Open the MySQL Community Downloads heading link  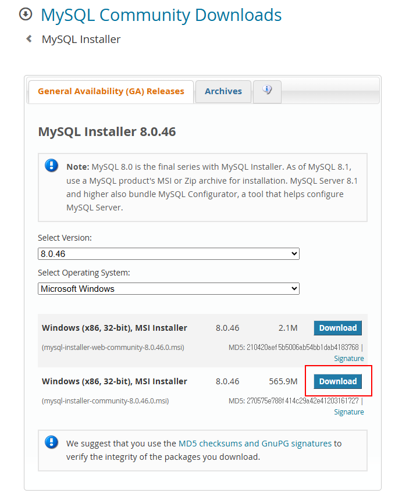(161, 15)
